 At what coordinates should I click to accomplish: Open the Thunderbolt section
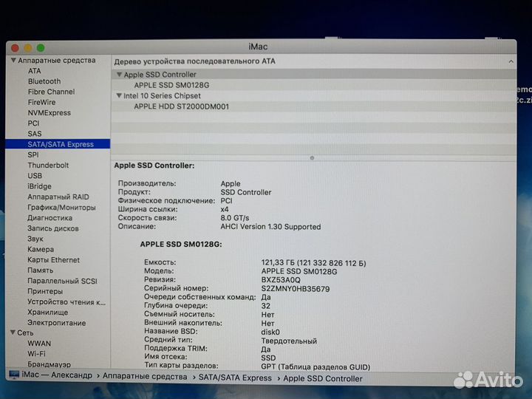point(48,166)
